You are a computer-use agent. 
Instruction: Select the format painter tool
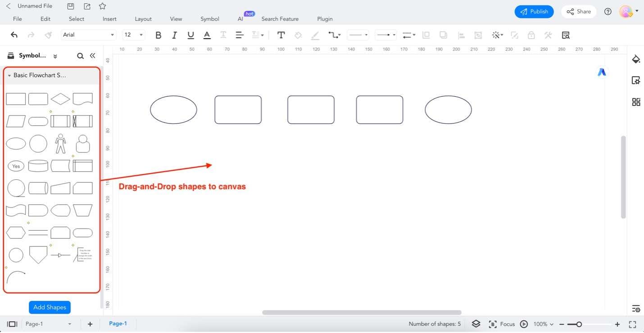pos(48,35)
